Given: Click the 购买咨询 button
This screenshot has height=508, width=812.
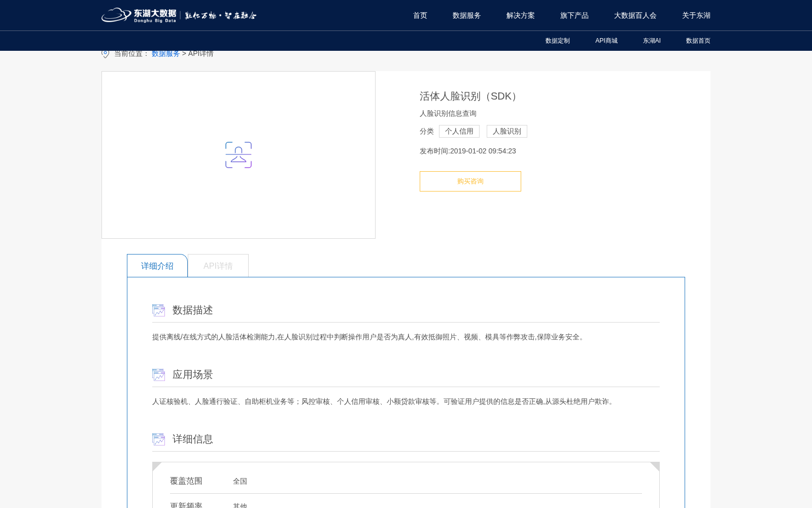Looking at the screenshot, I should [x=470, y=181].
